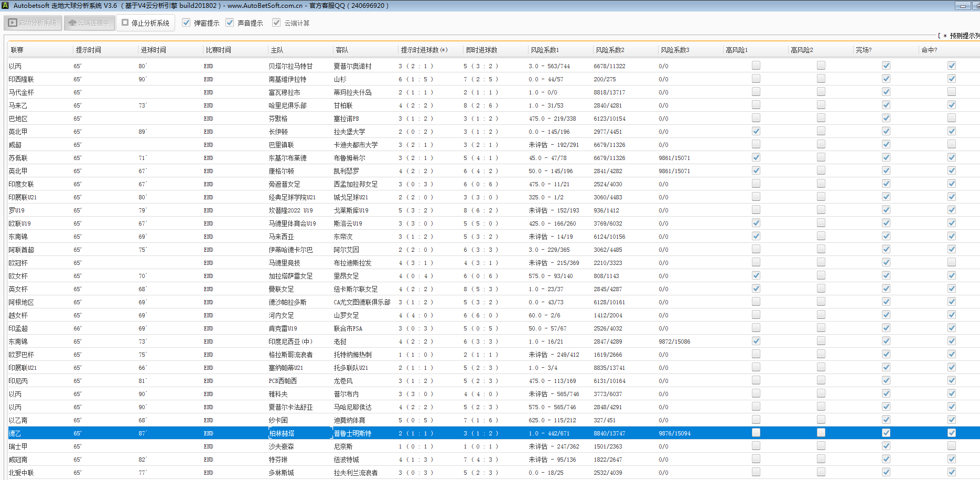
Task: Minimize the Autobetsoft window
Action: pos(962,6)
